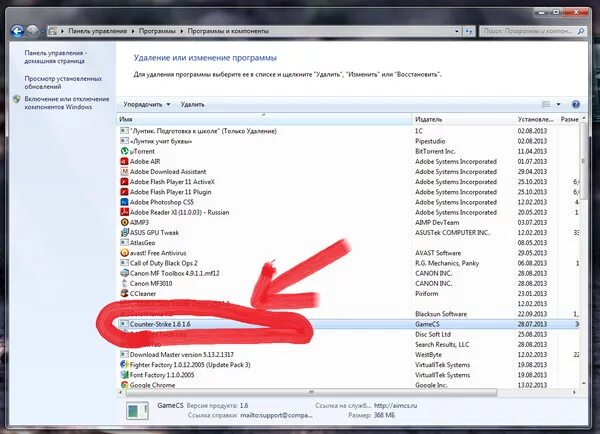This screenshot has height=434, width=600.
Task: Select Лунтик Подготовка к школе entry
Action: pyautogui.click(x=203, y=131)
